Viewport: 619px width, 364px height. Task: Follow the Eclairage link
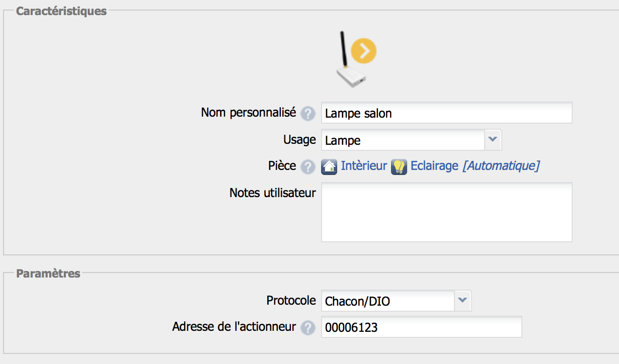point(434,166)
